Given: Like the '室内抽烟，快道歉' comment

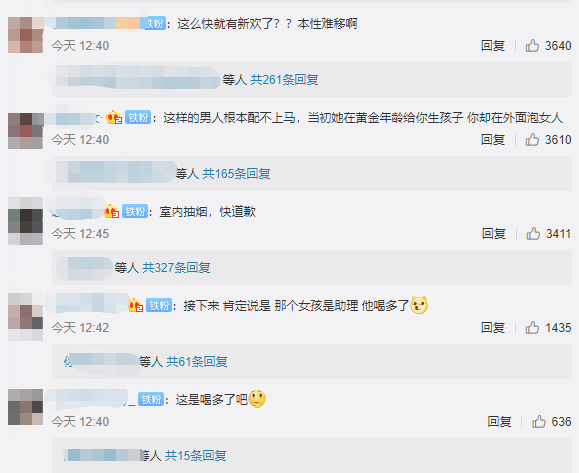Looking at the screenshot, I should 533,233.
